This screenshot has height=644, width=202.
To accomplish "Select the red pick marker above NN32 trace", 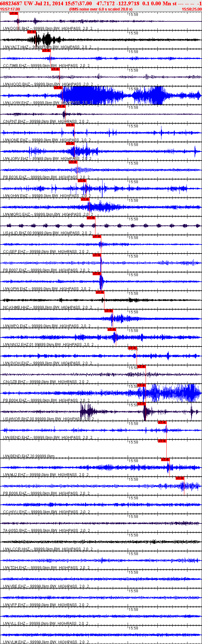I will 112,329.
